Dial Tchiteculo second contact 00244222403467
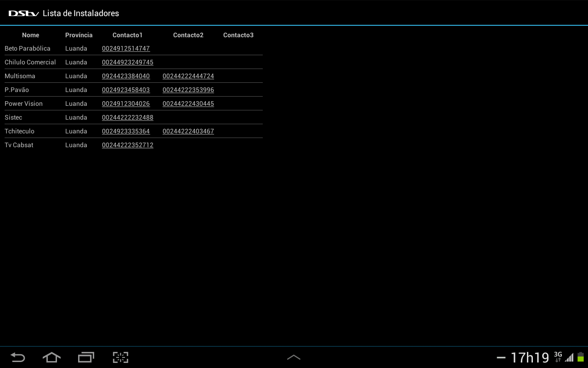The width and height of the screenshot is (588, 368). pos(188,131)
